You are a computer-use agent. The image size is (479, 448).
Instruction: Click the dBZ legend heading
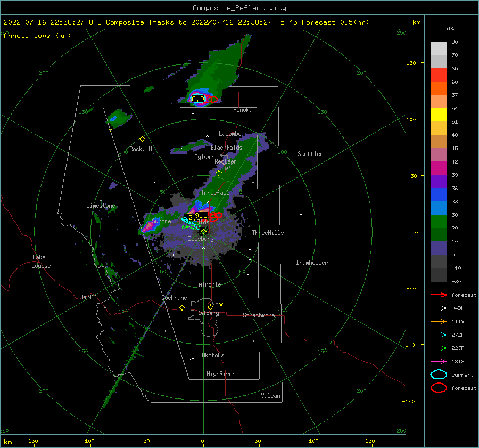[x=451, y=28]
